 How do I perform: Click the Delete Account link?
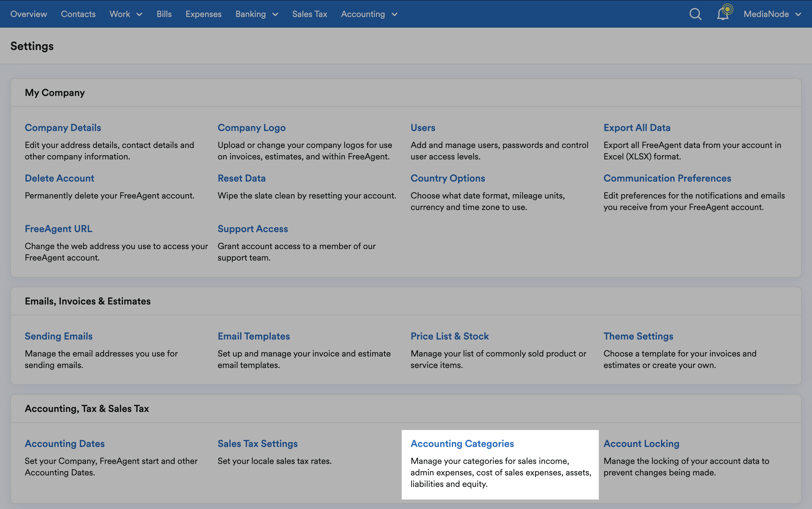click(x=59, y=178)
